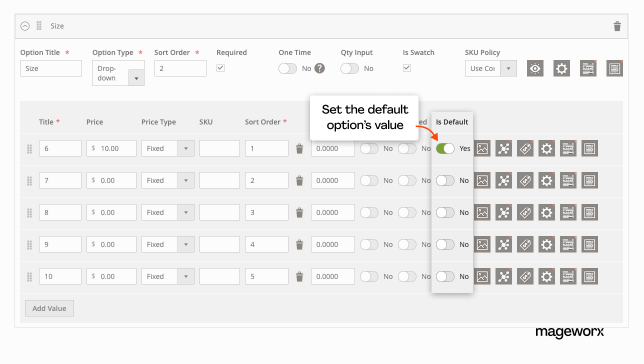644x364 pixels.
Task: Switch Is Default to No for value 6
Action: pyautogui.click(x=444, y=148)
